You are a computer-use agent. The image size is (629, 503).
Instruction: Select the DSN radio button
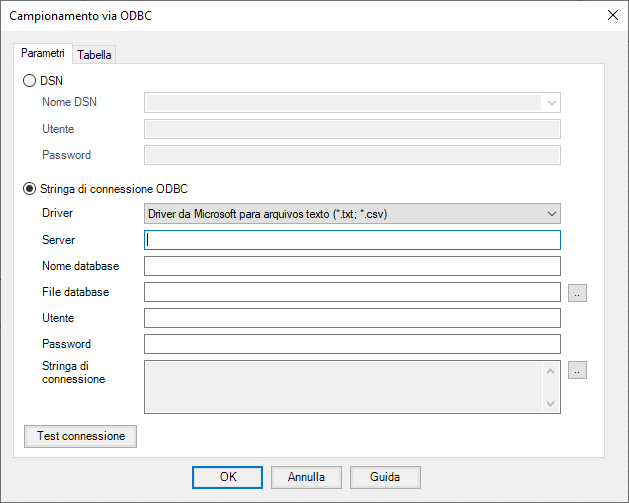click(x=30, y=81)
